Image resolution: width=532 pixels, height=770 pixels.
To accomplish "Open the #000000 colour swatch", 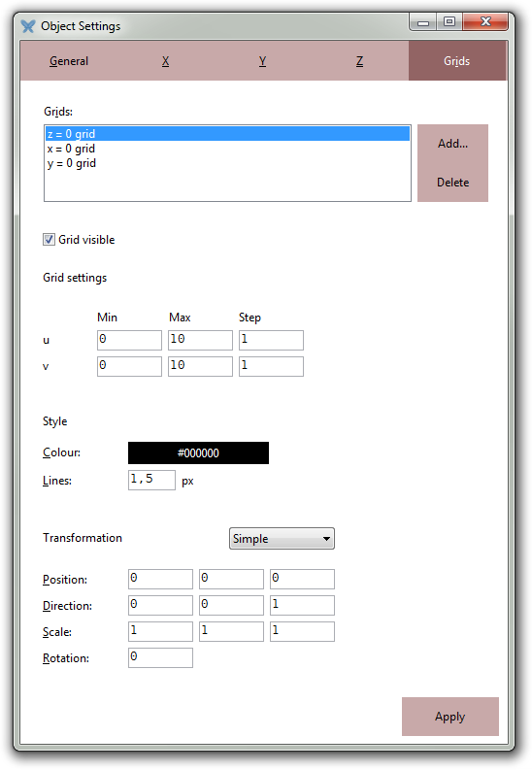I will [198, 452].
